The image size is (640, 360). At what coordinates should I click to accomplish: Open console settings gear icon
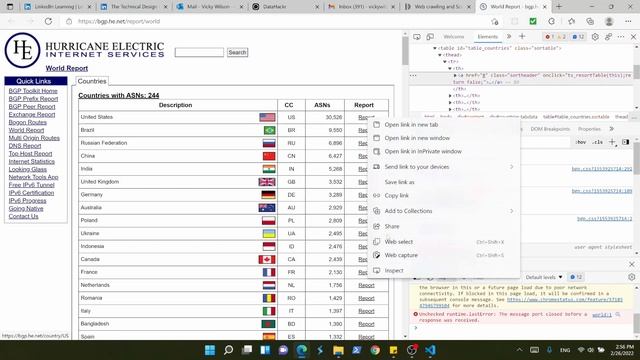631,277
